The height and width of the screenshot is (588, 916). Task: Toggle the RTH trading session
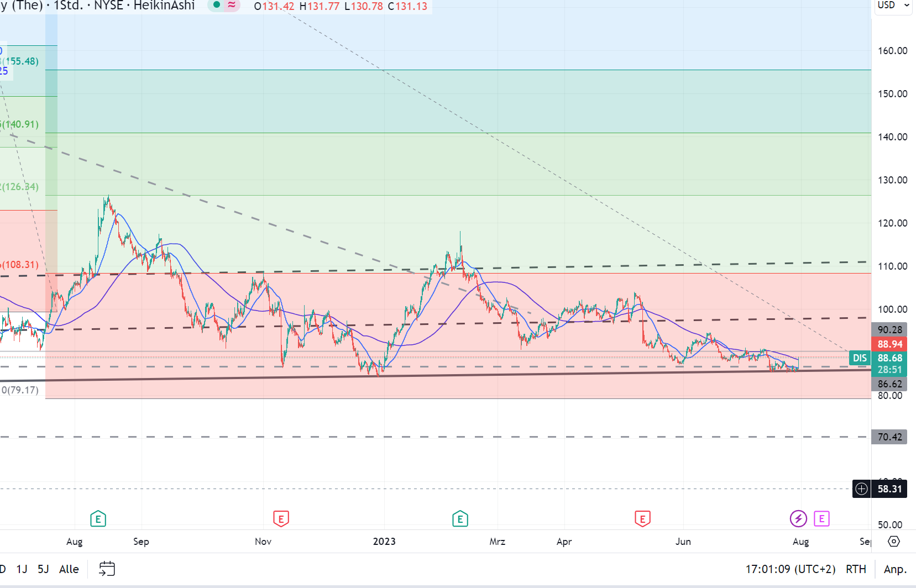tap(856, 569)
